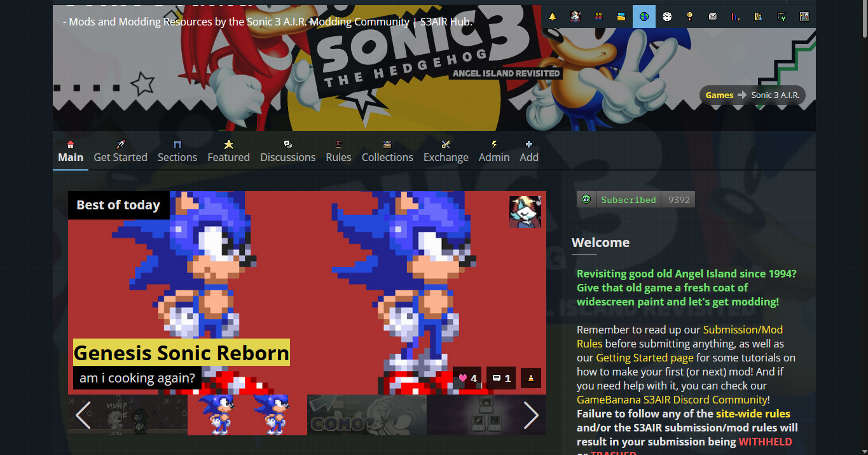Open Discussions via the speech bubble icon
Image resolution: width=868 pixels, height=455 pixels.
[287, 144]
